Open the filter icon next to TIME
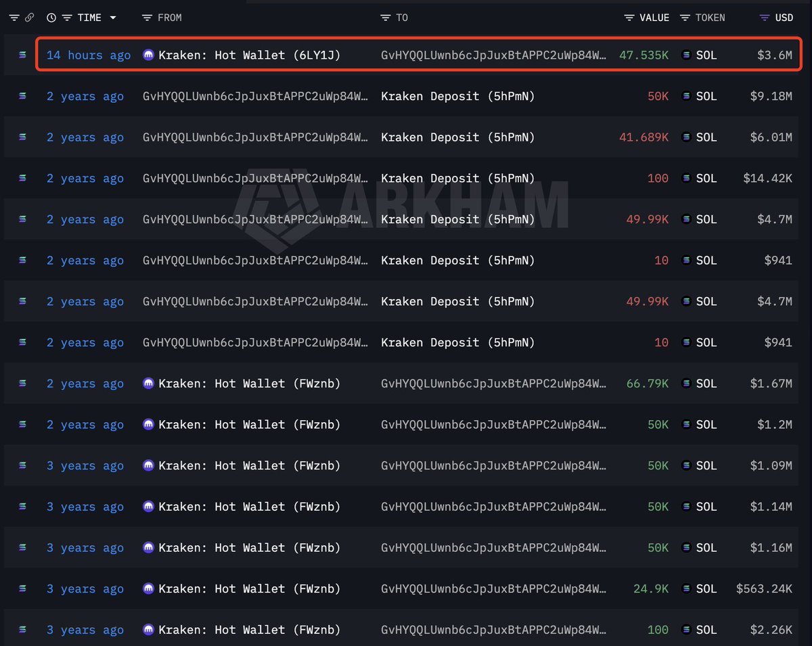The image size is (812, 646). [67, 18]
